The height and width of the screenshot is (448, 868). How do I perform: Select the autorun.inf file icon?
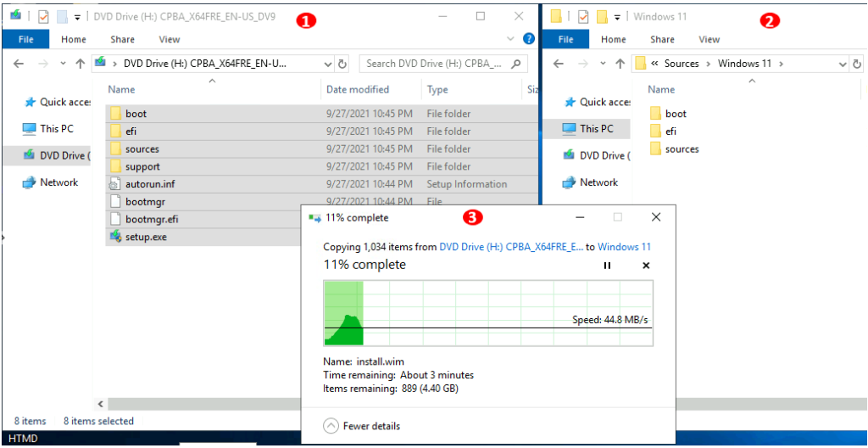point(116,184)
